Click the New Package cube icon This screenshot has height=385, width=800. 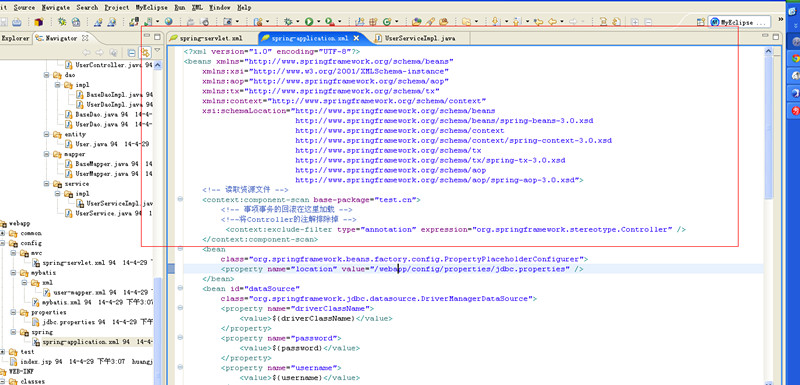coord(39,22)
